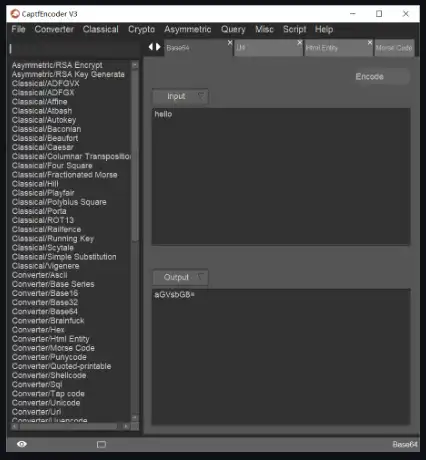Select Classical/Hill entry
Screen dimensions: 426x460
tap(35, 184)
